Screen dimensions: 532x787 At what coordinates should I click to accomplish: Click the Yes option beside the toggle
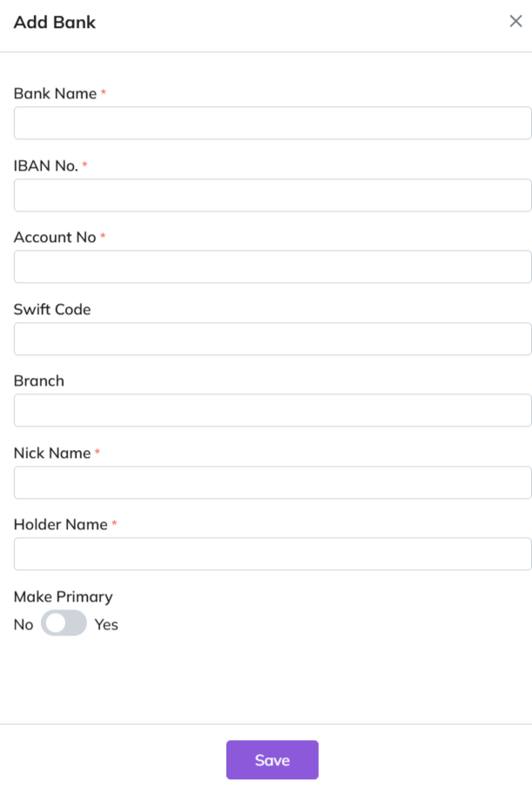coord(106,624)
